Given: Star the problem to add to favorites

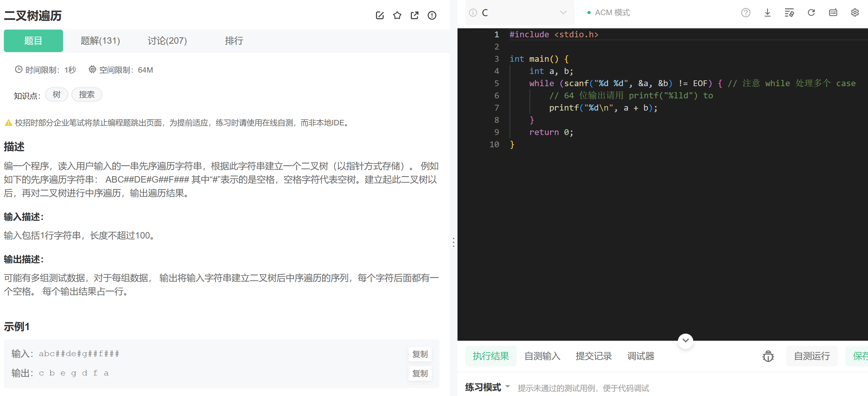Looking at the screenshot, I should [x=397, y=15].
